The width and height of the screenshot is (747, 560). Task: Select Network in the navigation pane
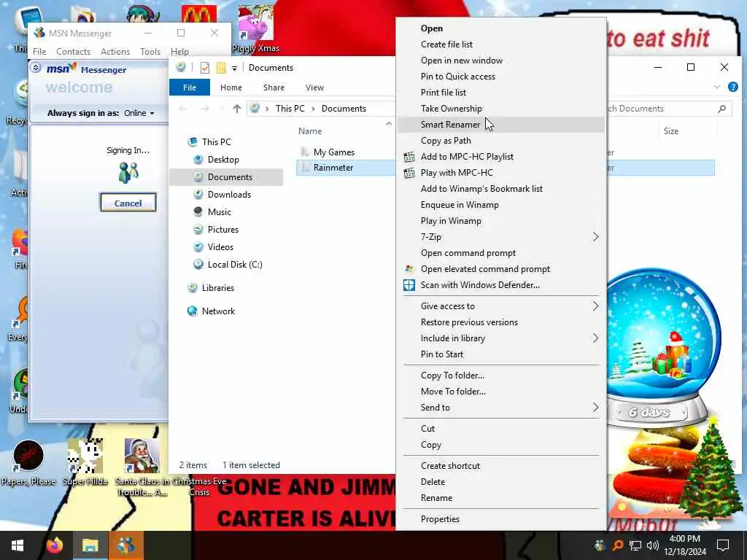[x=217, y=311]
